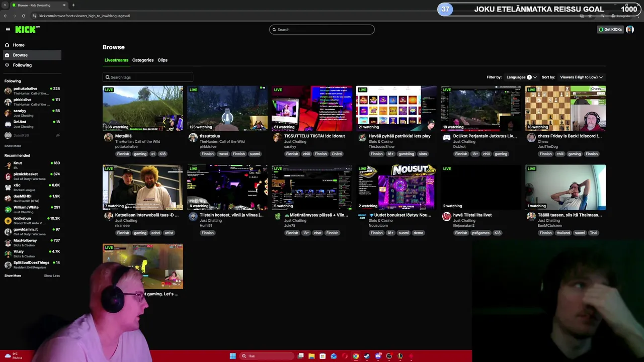Toggle the sidebar with the hamburger menu icon

(8, 30)
